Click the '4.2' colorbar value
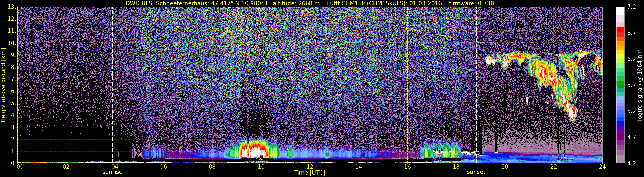 point(632,163)
